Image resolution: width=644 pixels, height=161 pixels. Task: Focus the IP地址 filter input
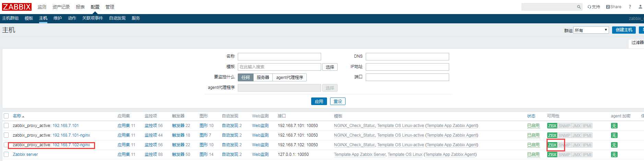(407, 67)
